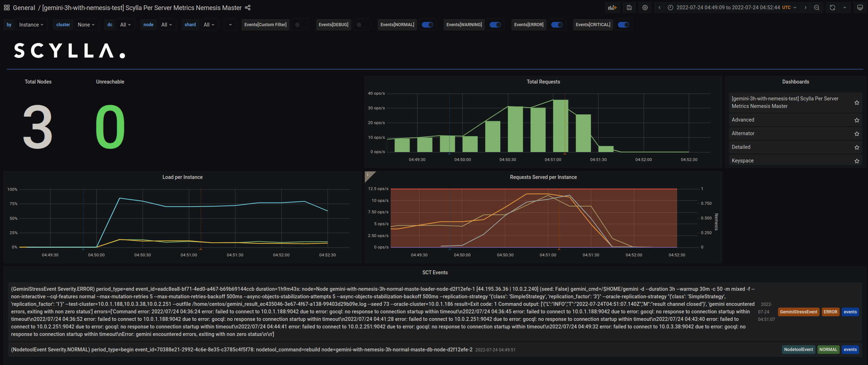The width and height of the screenshot is (868, 365).
Task: Open the time range picker
Action: click(x=732, y=8)
